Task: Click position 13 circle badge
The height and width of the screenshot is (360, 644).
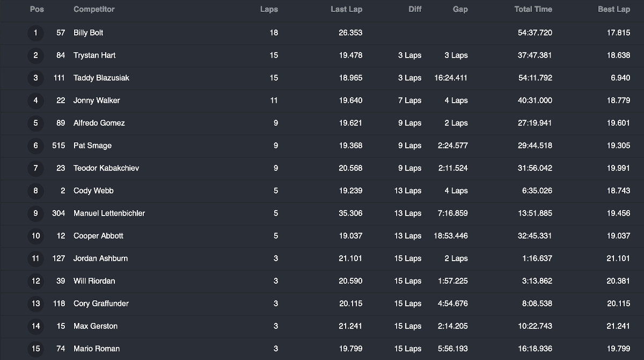Action: click(36, 304)
